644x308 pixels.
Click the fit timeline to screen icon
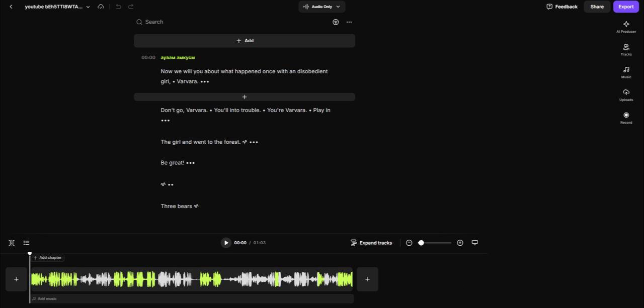[474, 243]
